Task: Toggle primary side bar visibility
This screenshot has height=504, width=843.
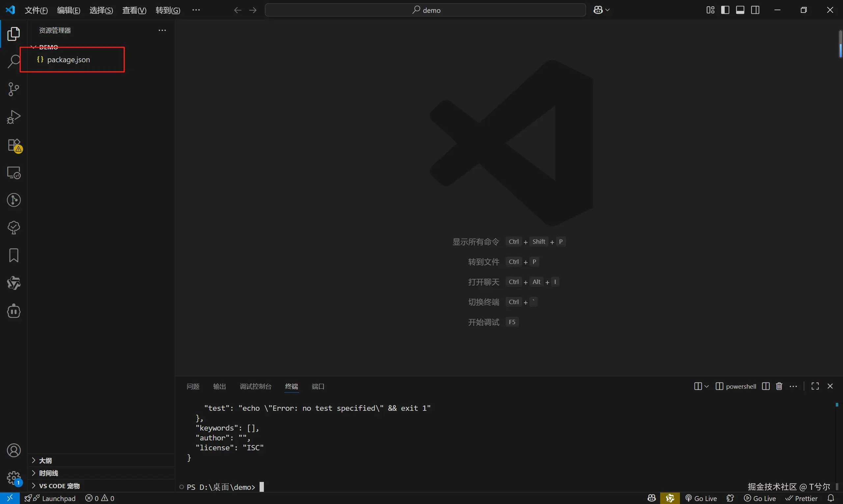Action: [725, 10]
